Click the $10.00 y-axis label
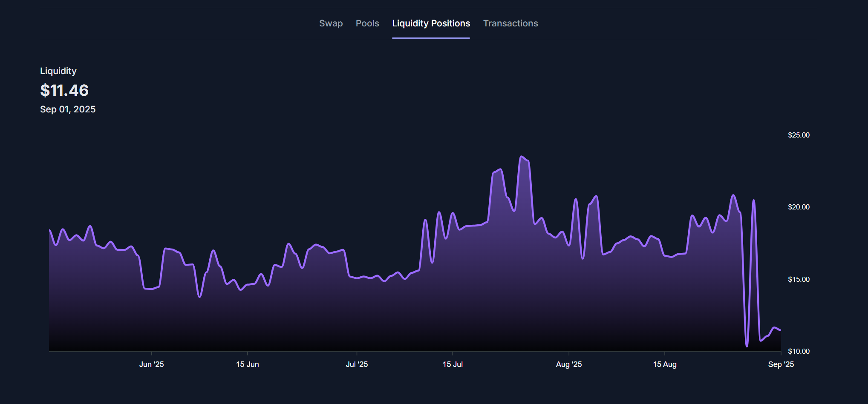Screen dimensions: 868x404 pyautogui.click(x=799, y=351)
